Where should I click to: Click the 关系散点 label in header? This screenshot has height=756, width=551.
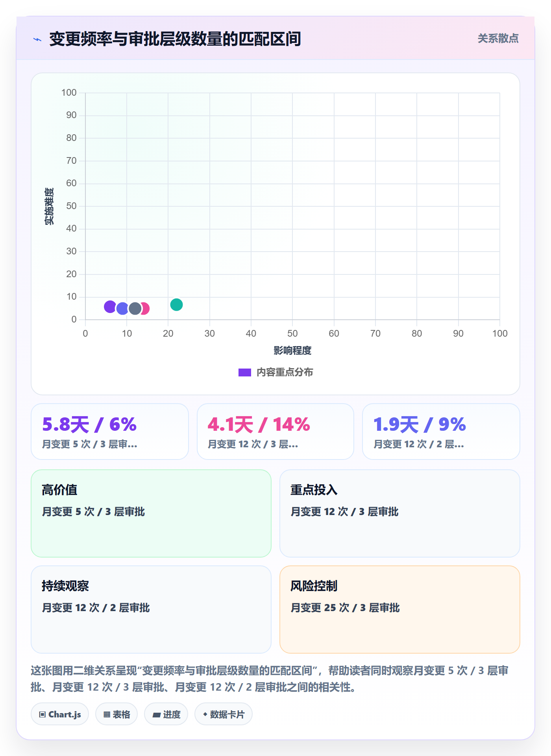[498, 39]
